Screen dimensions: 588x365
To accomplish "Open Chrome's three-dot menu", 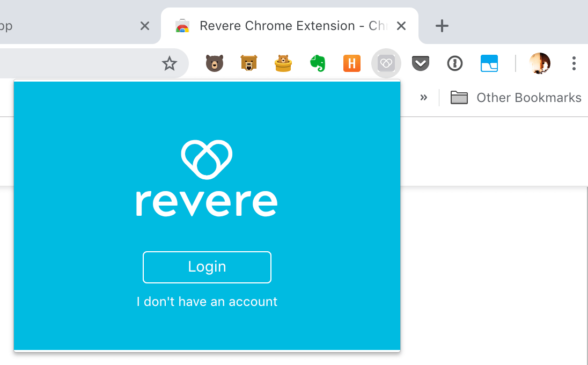I will [574, 63].
